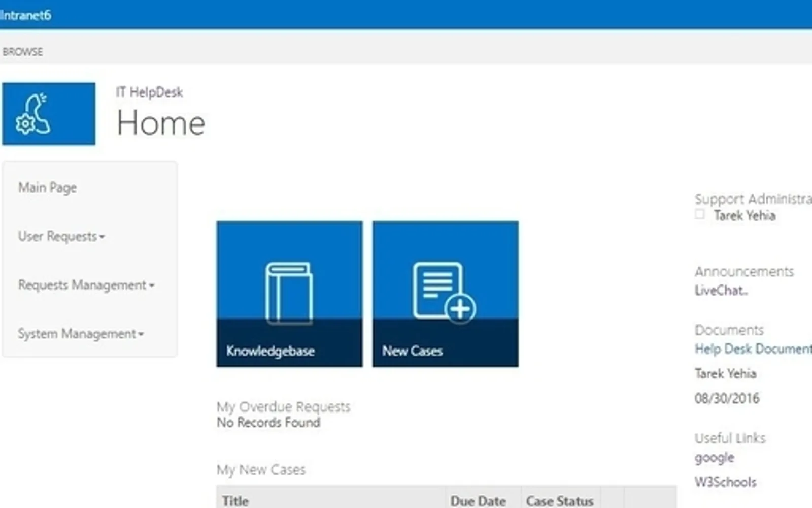Screen dimensions: 812x508
Task: Sort by the Title column header
Action: (235, 501)
